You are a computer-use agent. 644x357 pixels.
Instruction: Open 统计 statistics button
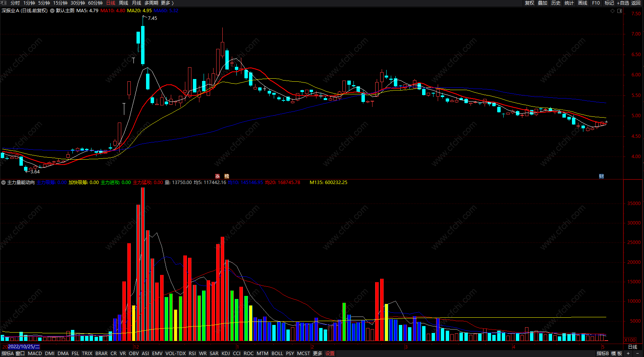pyautogui.click(x=569, y=3)
